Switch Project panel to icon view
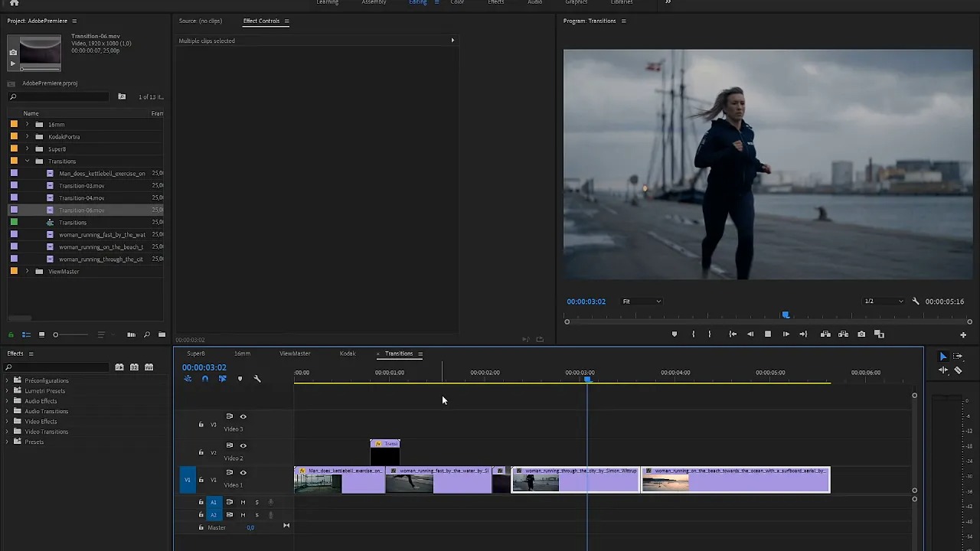Viewport: 980px width, 551px height. [x=41, y=334]
